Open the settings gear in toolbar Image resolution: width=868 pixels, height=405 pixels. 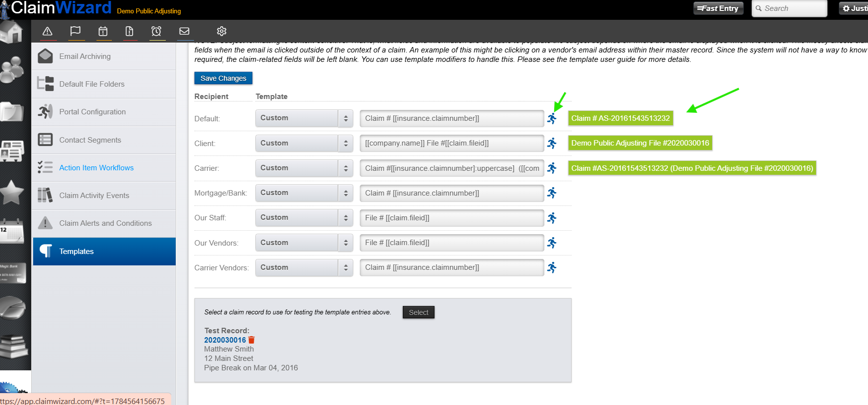tap(222, 31)
